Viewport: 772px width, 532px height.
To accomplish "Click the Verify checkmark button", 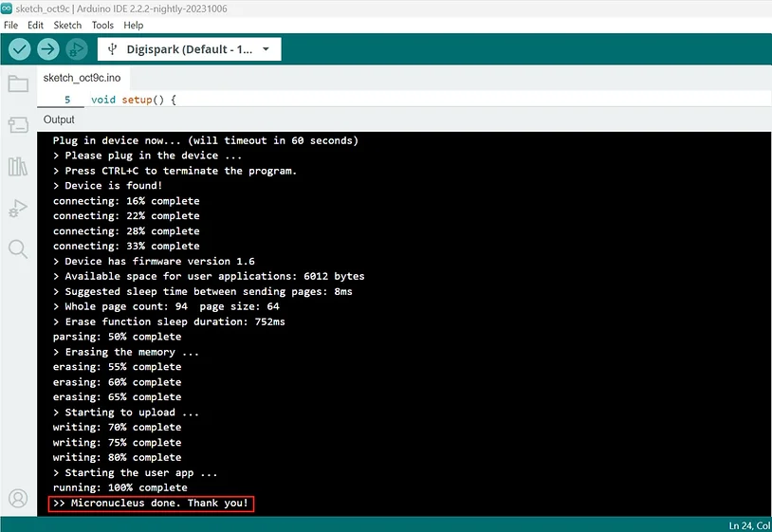I will pyautogui.click(x=20, y=49).
